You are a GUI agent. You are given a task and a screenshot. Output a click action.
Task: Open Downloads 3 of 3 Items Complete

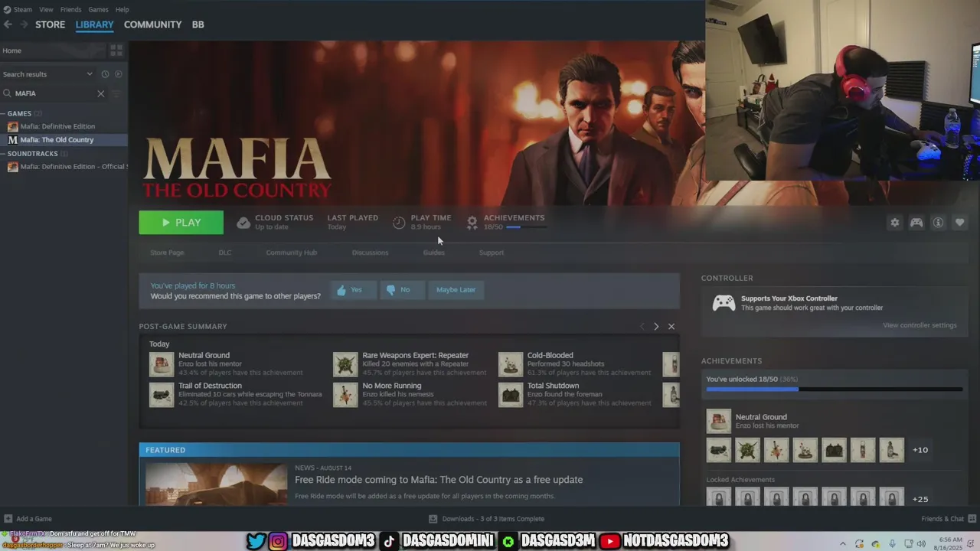pyautogui.click(x=487, y=519)
